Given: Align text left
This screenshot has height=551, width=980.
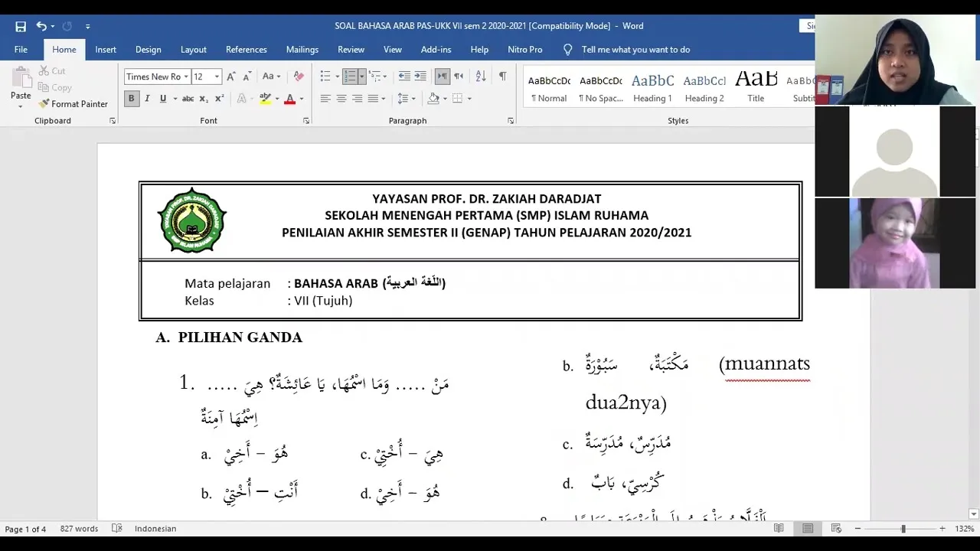Looking at the screenshot, I should 325,99.
